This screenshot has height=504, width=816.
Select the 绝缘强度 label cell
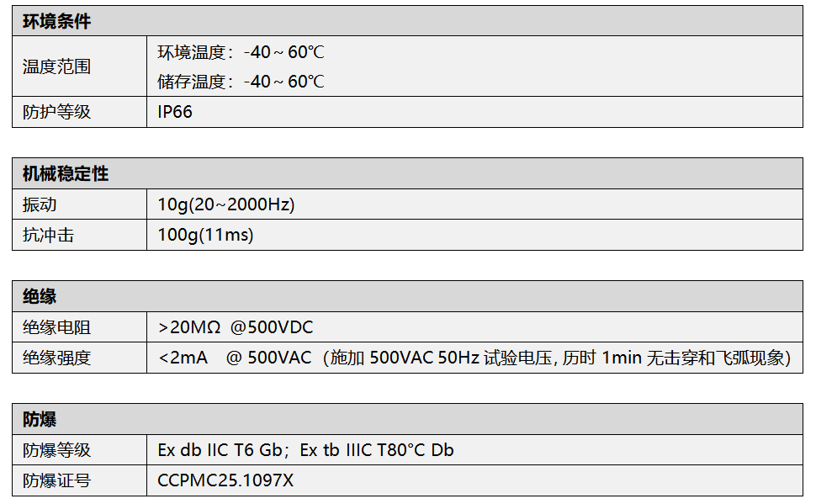point(56,358)
